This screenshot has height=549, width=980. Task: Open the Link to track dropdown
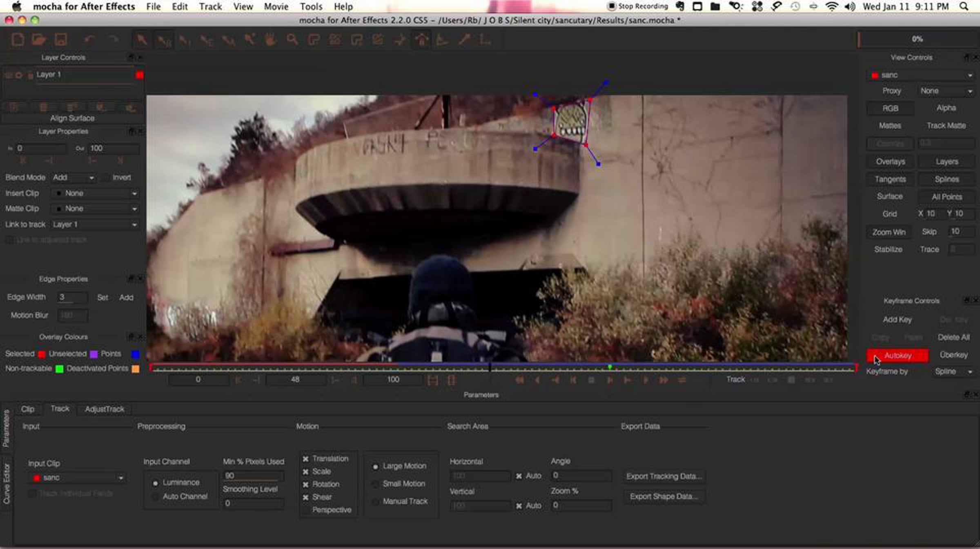tap(94, 224)
